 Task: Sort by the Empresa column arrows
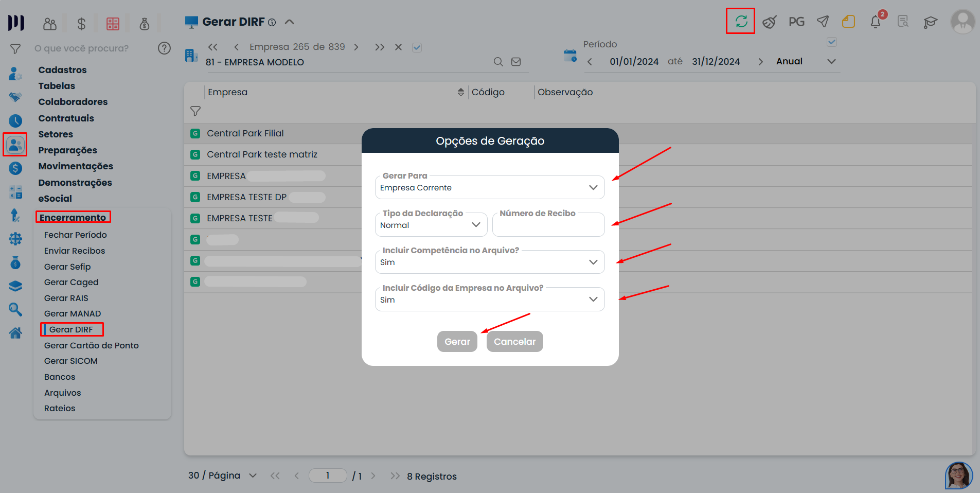(460, 92)
